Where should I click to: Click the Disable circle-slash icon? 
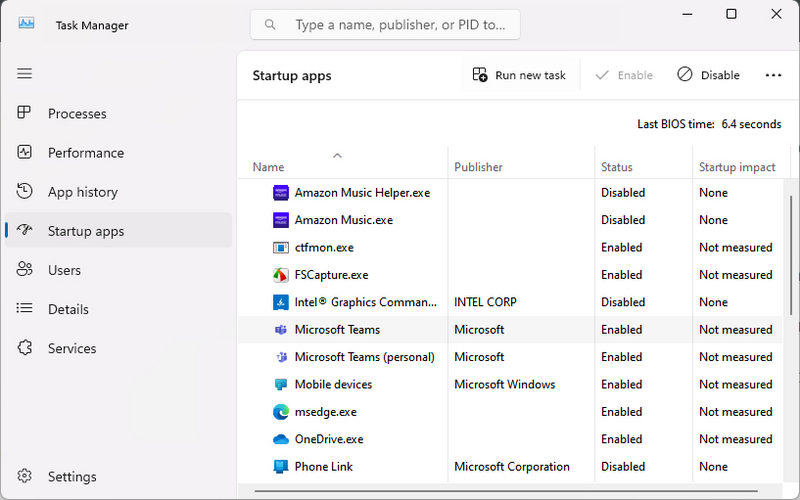685,74
